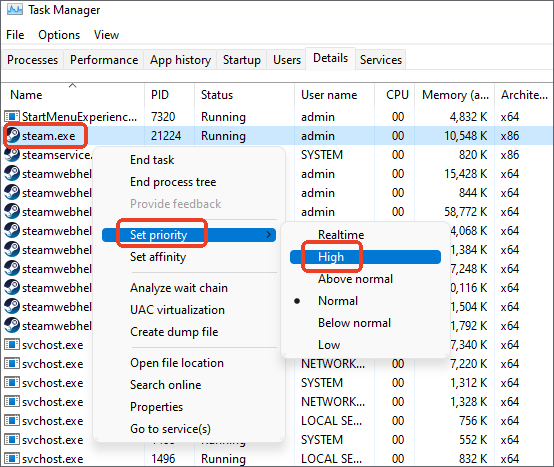Click the Task Manager title bar icon
The height and width of the screenshot is (467, 554).
click(x=15, y=10)
